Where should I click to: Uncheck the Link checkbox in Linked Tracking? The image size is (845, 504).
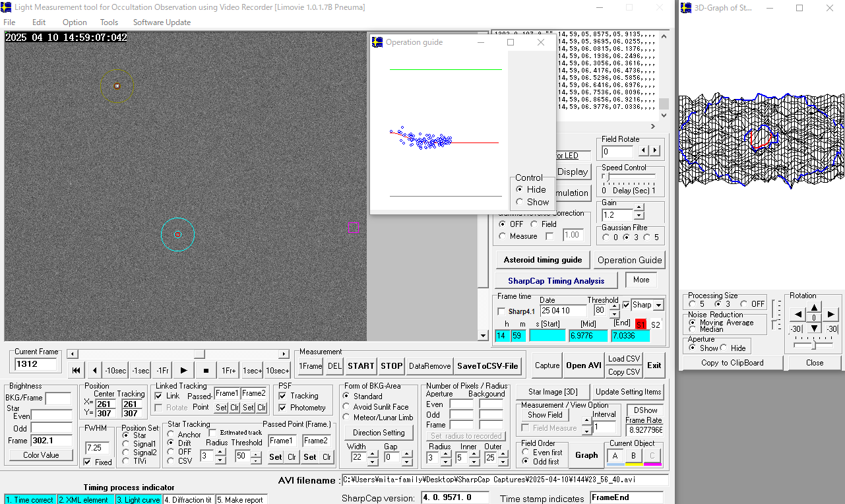[159, 396]
